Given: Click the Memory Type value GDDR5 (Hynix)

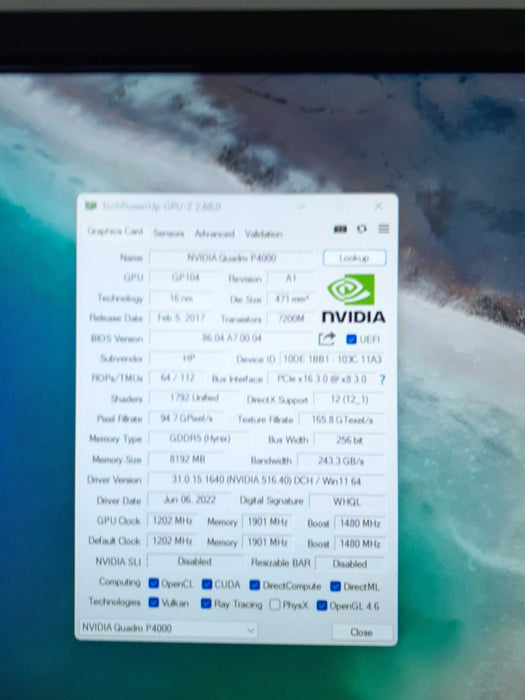Looking at the screenshot, I should coord(200,438).
